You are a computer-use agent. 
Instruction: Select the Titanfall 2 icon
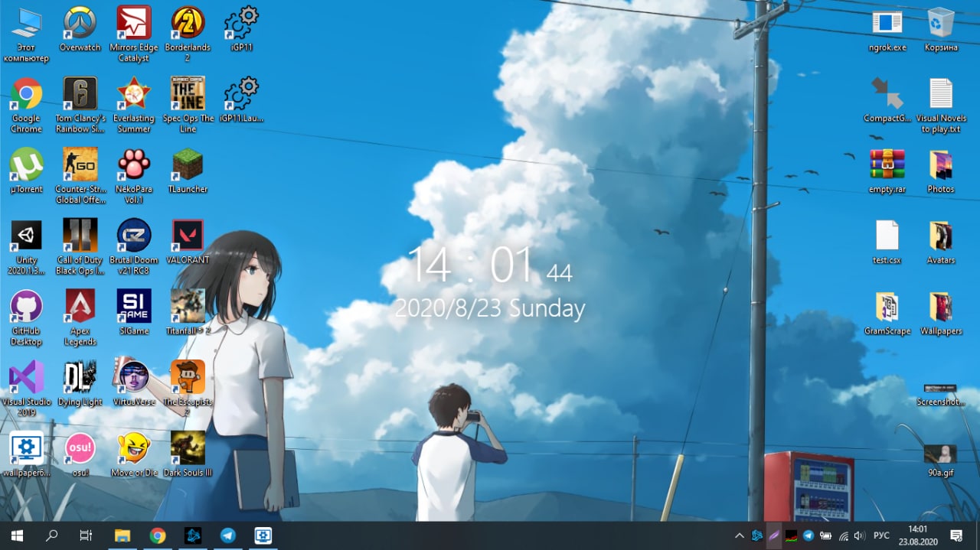pos(188,312)
